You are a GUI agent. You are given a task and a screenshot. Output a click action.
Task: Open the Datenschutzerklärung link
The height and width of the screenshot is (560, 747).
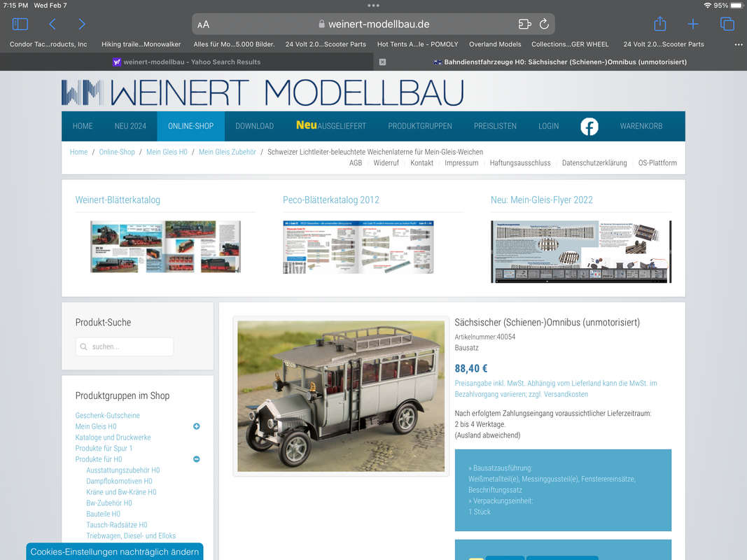point(594,163)
